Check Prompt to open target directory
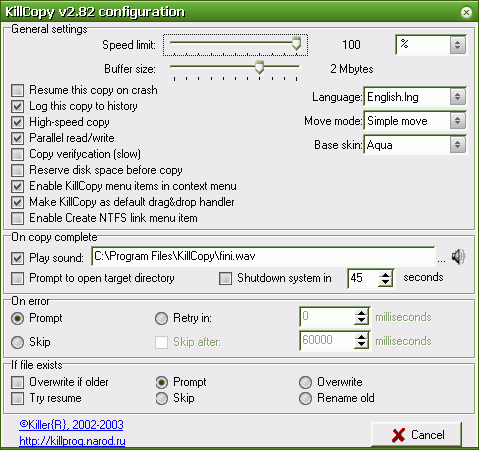479x450 pixels. tap(17, 278)
